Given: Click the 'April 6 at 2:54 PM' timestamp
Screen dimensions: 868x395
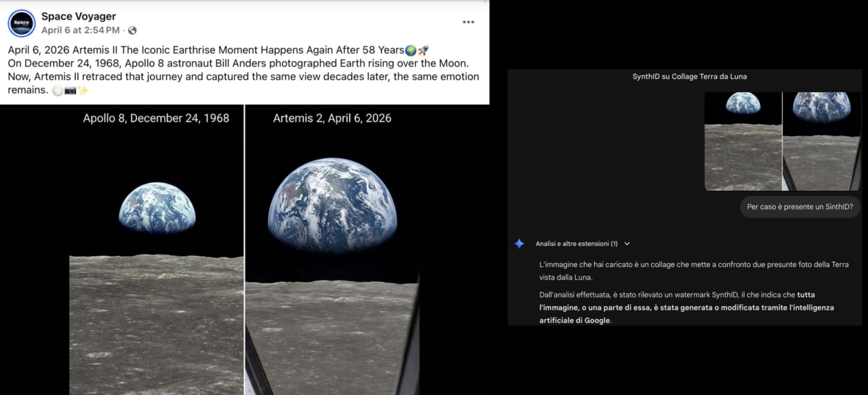Looking at the screenshot, I should coord(80,30).
